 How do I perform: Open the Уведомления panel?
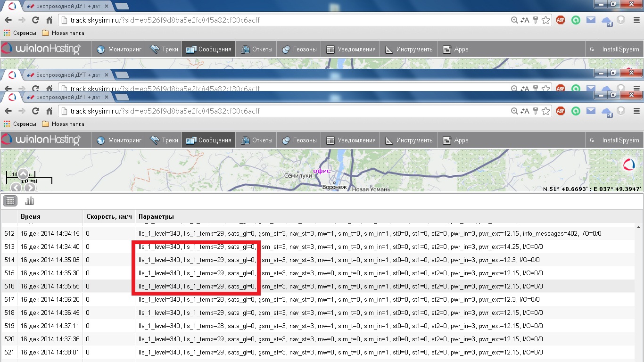(351, 140)
